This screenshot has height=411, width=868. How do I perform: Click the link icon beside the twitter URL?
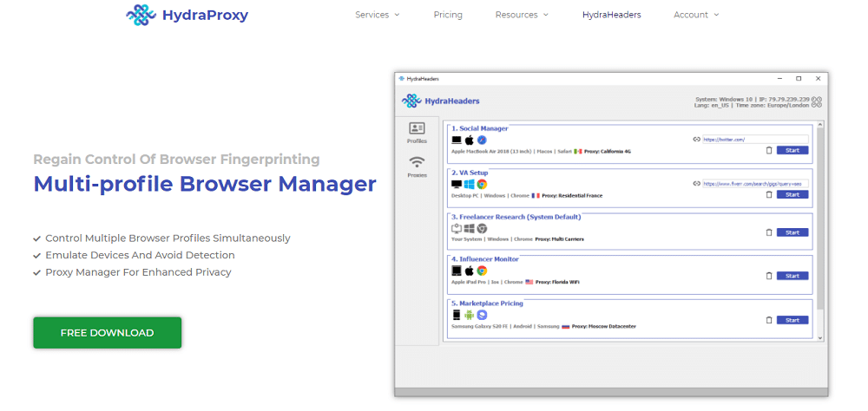697,140
